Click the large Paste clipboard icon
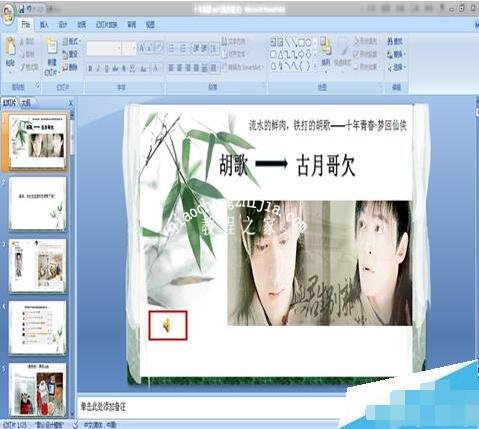The image size is (479, 429). click(x=10, y=47)
